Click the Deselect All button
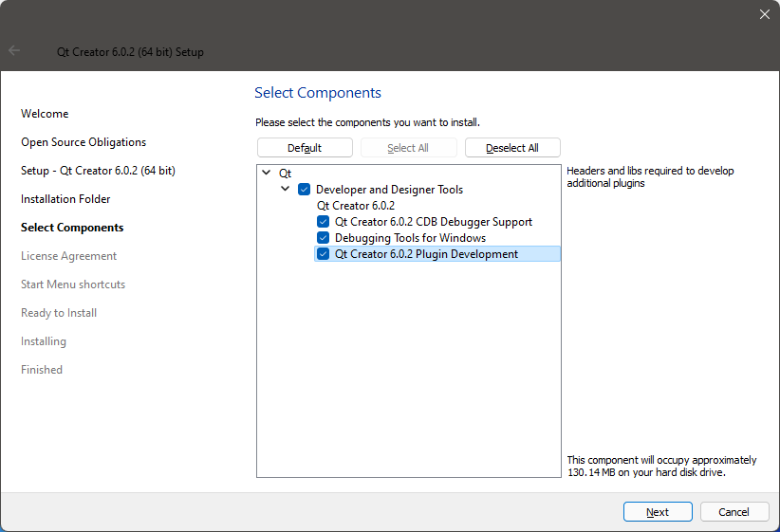The image size is (780, 532). pos(512,148)
